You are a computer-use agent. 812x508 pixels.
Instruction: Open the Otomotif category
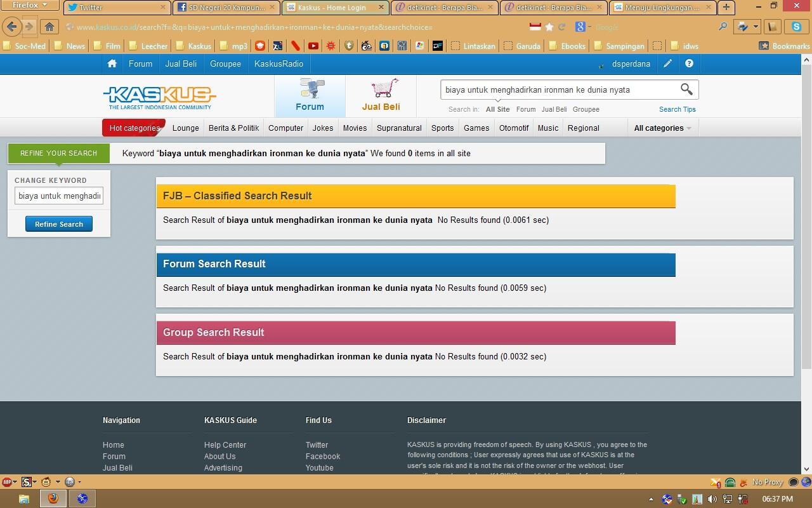(514, 128)
